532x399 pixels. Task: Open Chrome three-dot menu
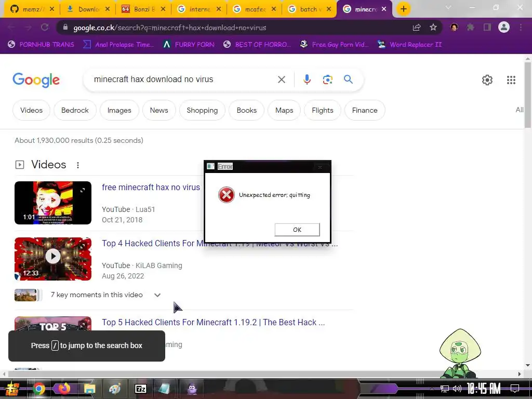[x=521, y=28]
